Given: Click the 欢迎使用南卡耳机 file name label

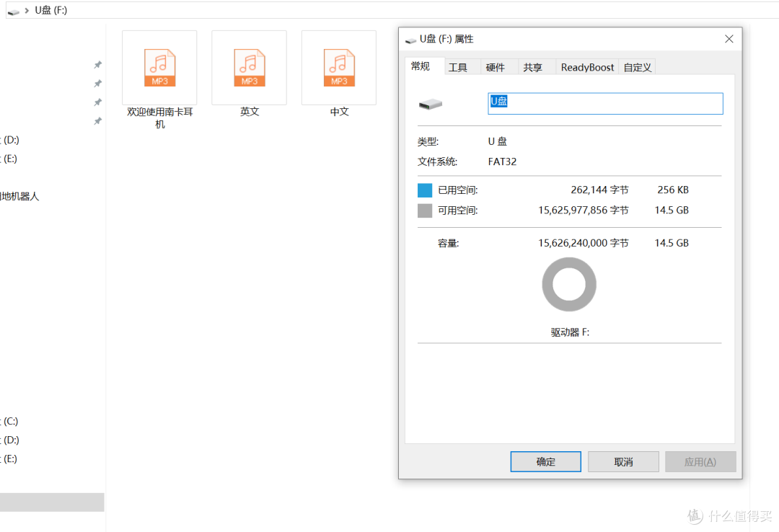Looking at the screenshot, I should (159, 118).
